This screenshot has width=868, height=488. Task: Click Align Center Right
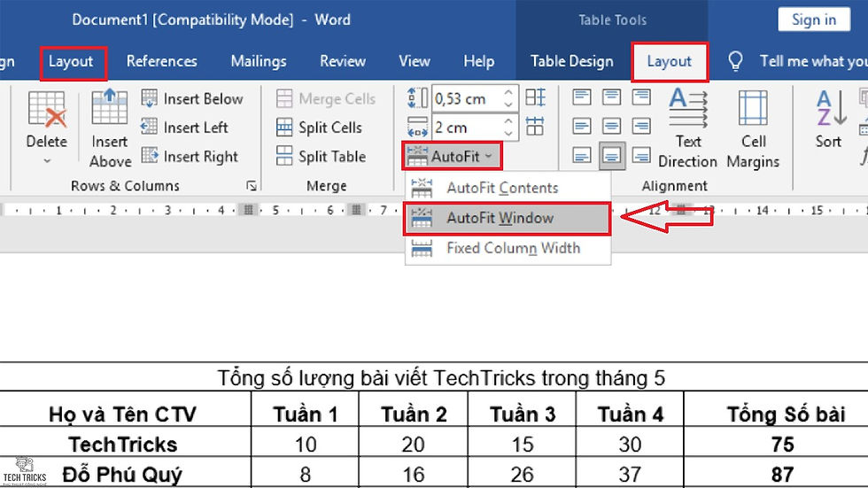coord(641,127)
